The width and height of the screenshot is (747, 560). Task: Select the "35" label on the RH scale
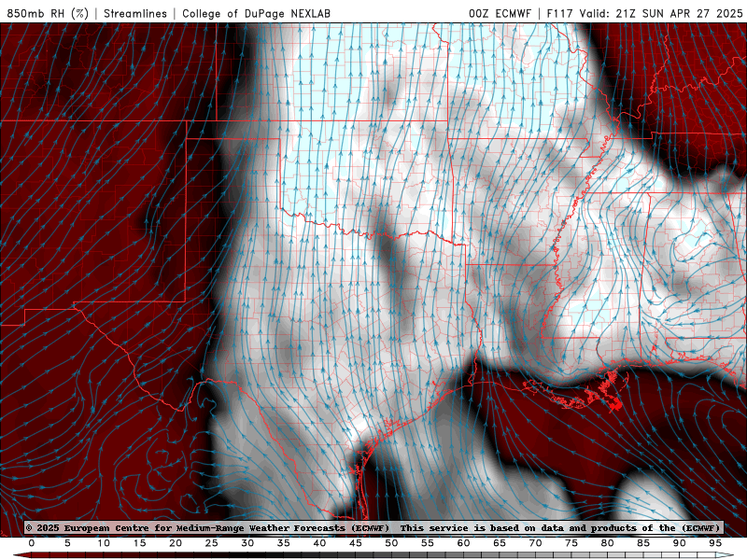[x=284, y=543]
